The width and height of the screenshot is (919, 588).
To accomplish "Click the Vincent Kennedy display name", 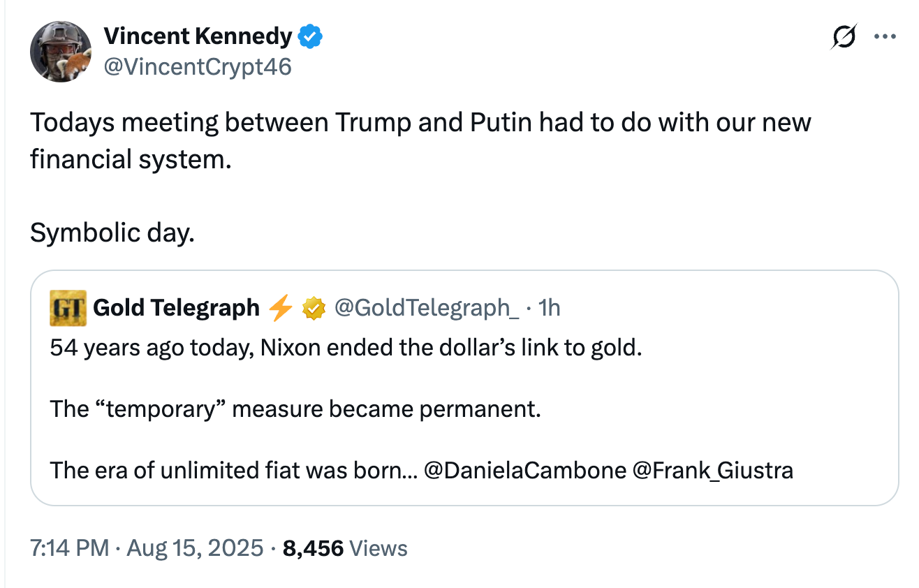I will click(198, 35).
